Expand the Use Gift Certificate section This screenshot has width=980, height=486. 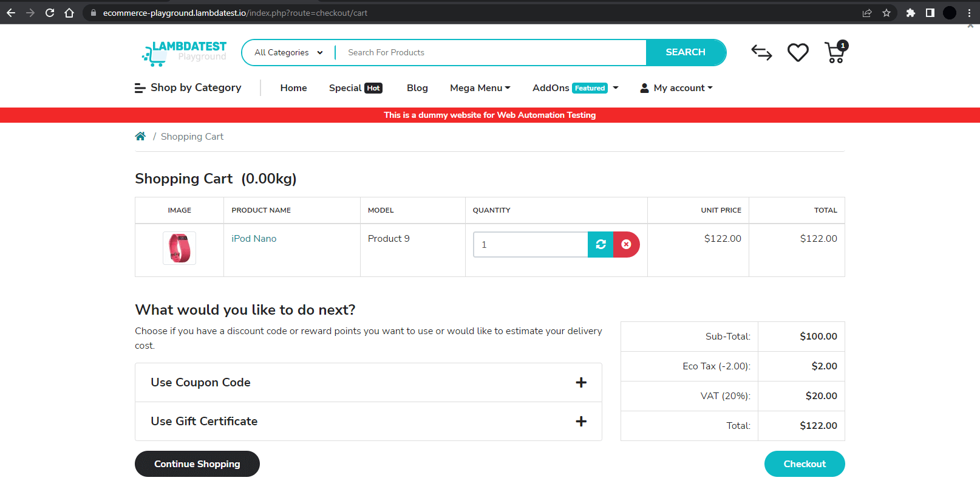coord(369,422)
